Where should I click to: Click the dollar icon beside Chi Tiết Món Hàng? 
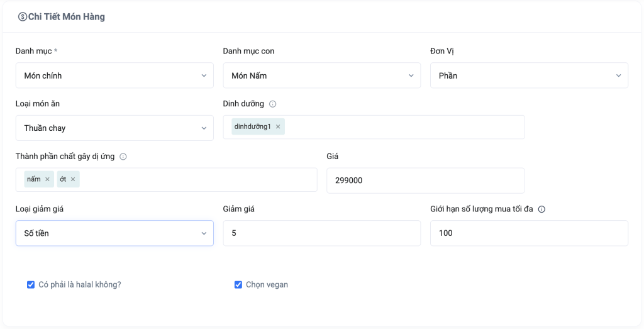(23, 17)
